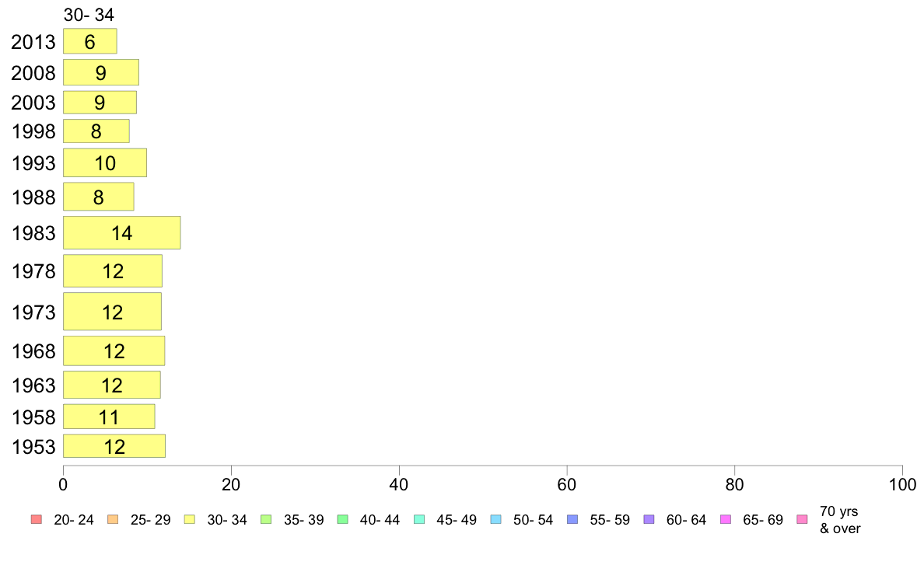The image size is (924, 572).
Task: Click the 1993 bar showing 10
Action: point(104,163)
